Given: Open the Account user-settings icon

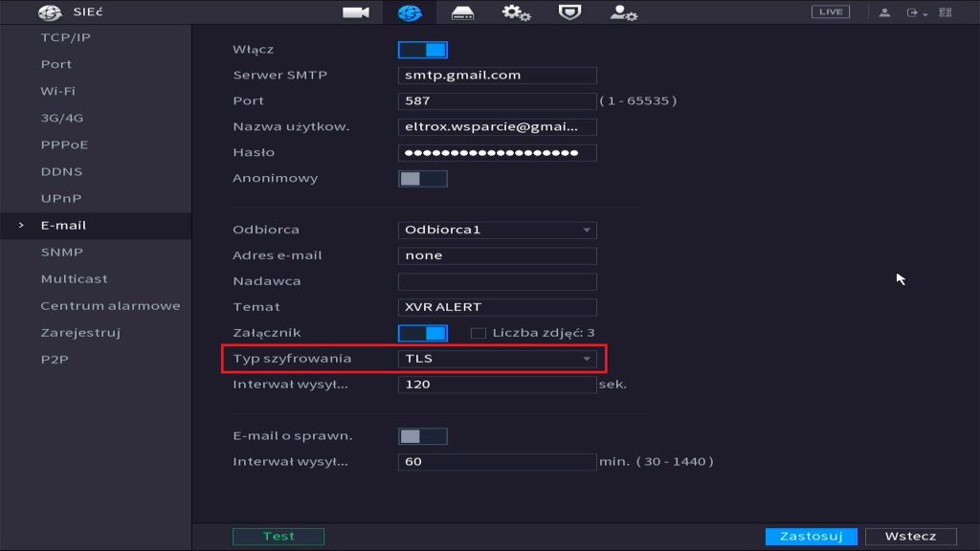Looking at the screenshot, I should pyautogui.click(x=624, y=12).
